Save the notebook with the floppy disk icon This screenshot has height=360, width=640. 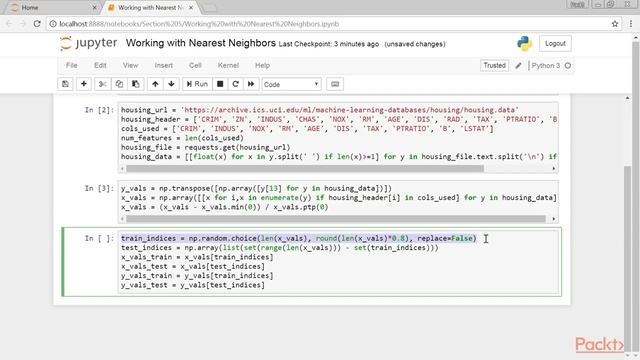click(65, 84)
